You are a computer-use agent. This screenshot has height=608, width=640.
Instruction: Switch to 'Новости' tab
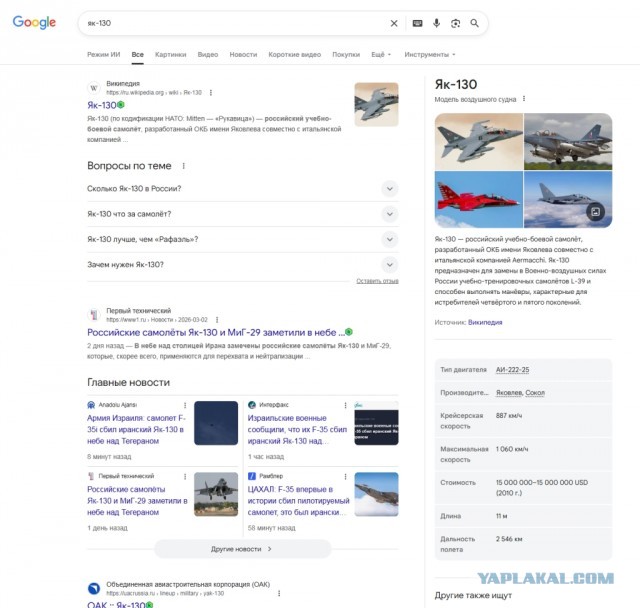243,54
